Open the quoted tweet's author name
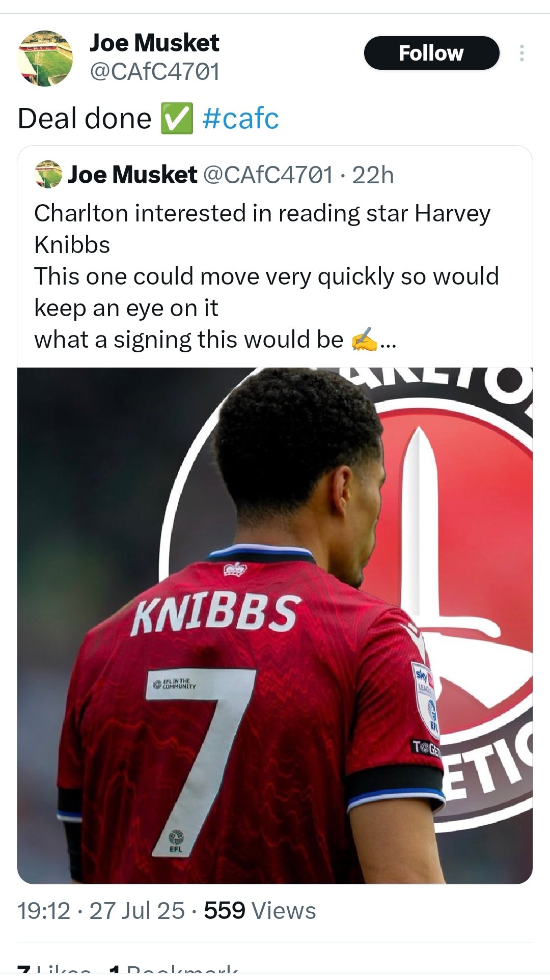The height and width of the screenshot is (980, 550). (x=132, y=175)
